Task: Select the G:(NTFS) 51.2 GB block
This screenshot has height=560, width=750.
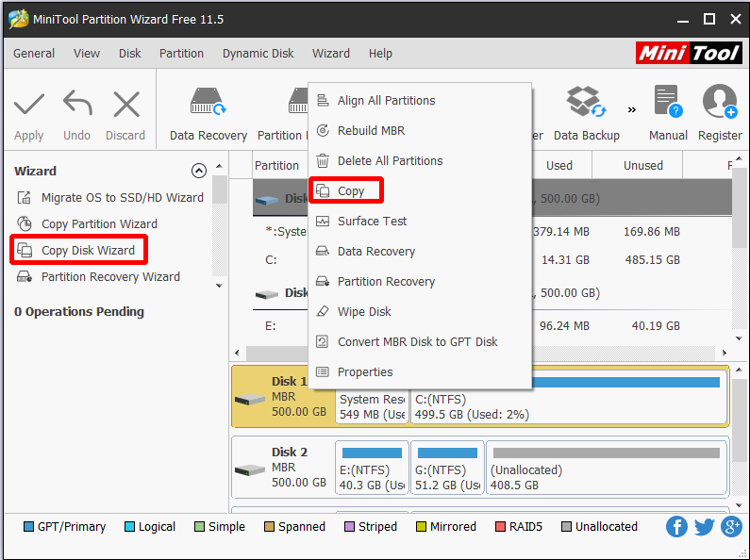Action: 447,468
